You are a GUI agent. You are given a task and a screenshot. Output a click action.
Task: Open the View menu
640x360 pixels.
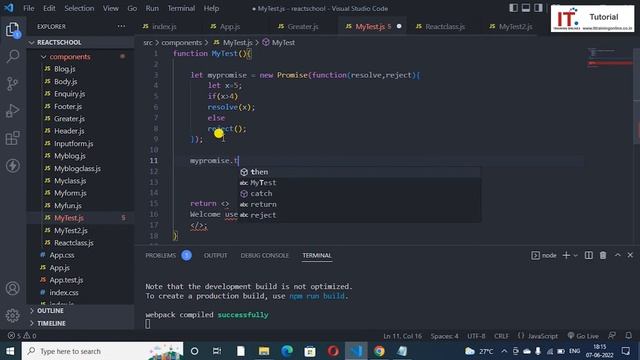110,8
